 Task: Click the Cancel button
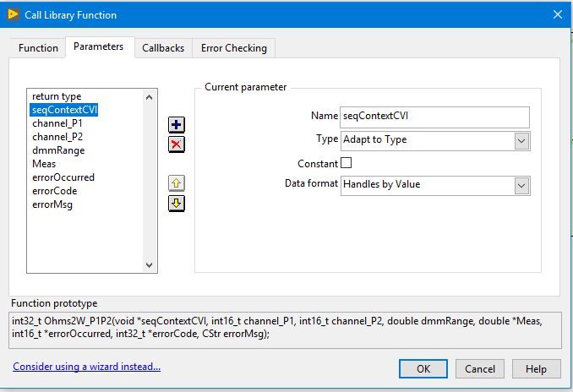(x=480, y=368)
